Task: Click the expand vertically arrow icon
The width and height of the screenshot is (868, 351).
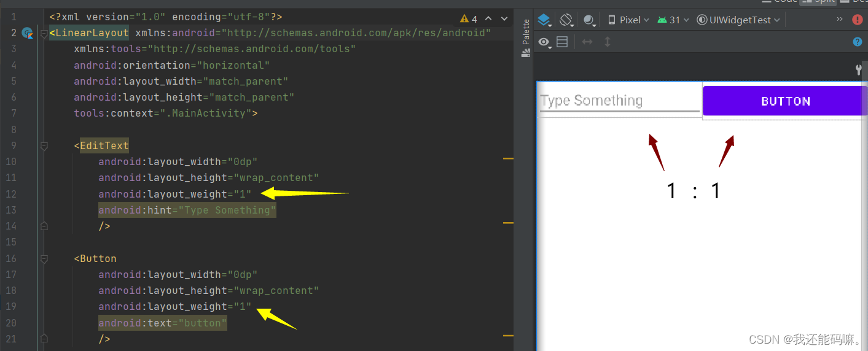Action: pos(608,42)
